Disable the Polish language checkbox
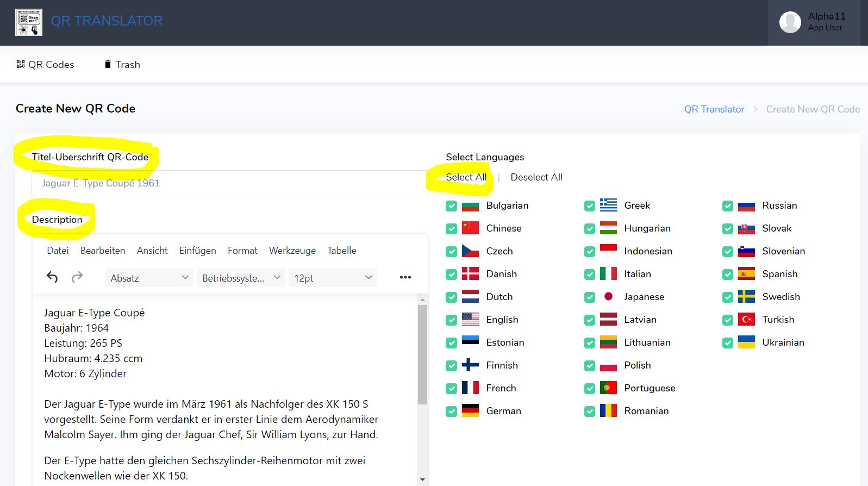This screenshot has width=868, height=486. point(589,366)
